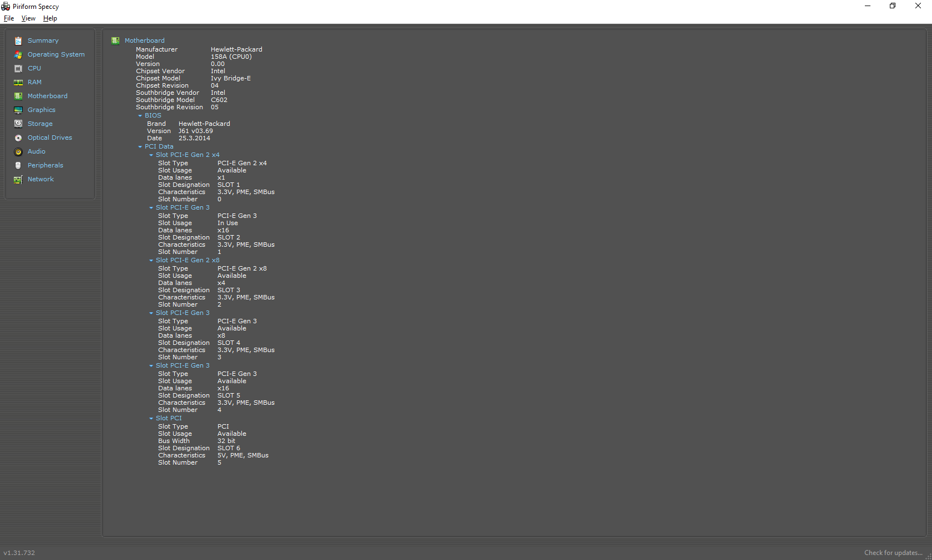The width and height of the screenshot is (932, 560).
Task: Click the Operating System Windows flag icon
Action: [18, 54]
